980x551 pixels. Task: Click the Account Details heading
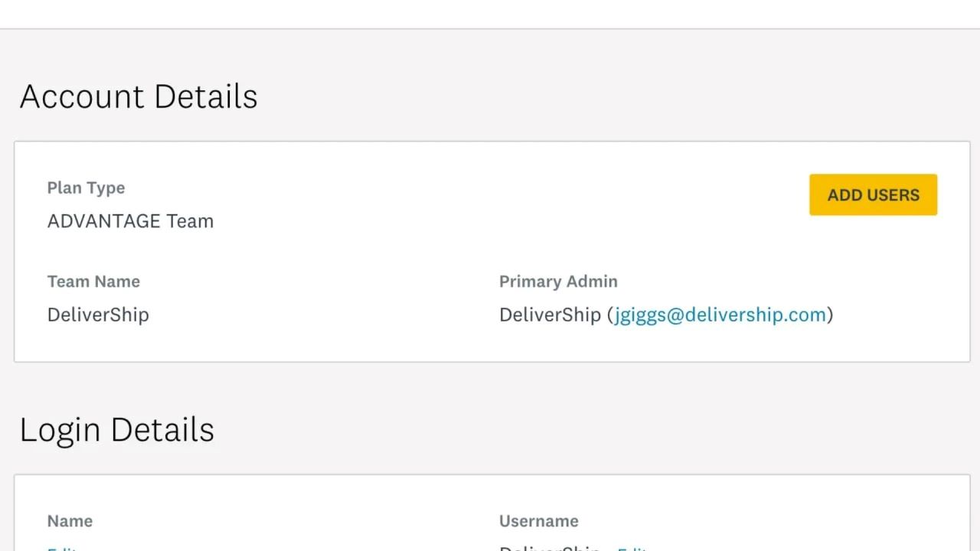[x=139, y=97]
